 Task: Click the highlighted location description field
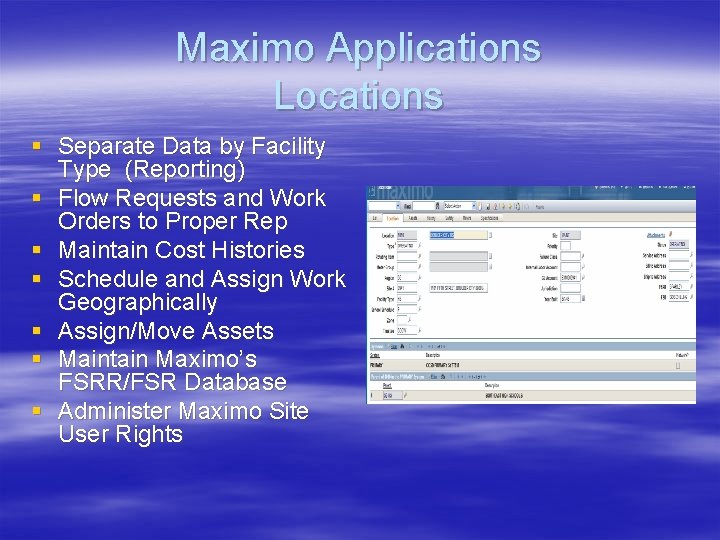tap(458, 235)
